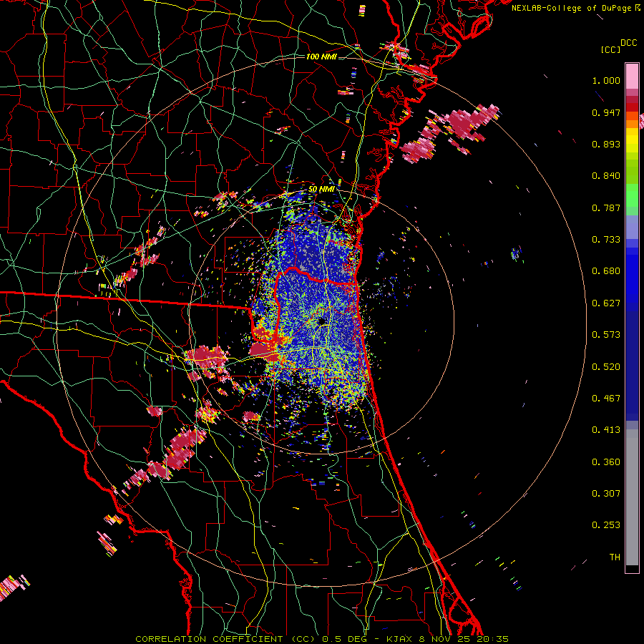Select the 0.627 legend value
644x644 pixels.
pyautogui.click(x=606, y=303)
